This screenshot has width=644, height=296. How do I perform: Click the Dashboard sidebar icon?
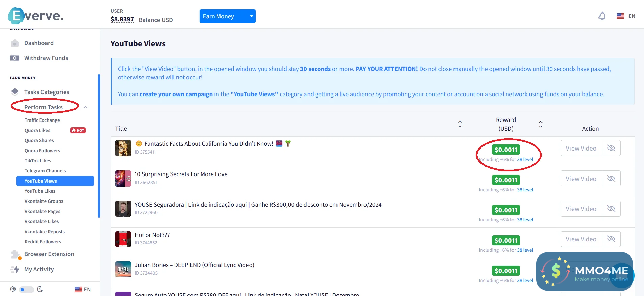(14, 43)
